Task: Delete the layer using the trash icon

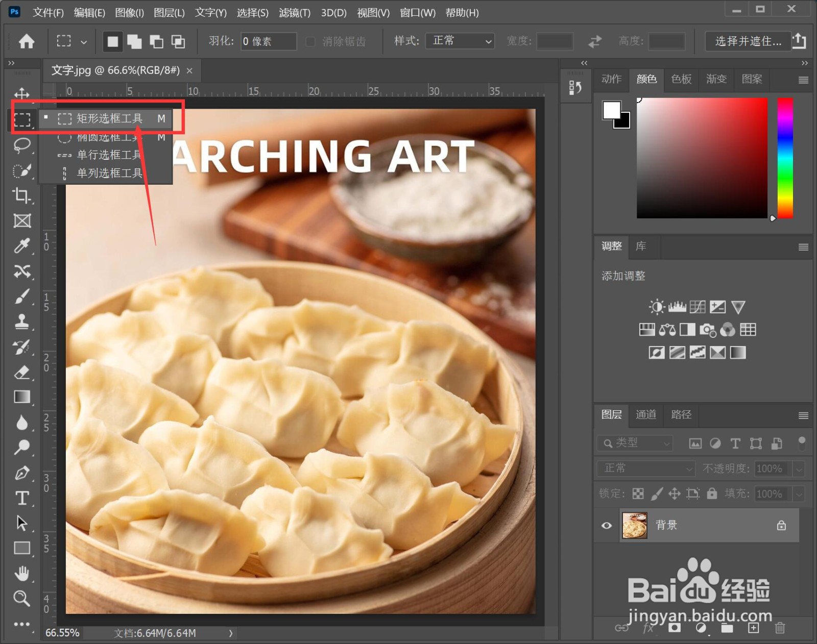Action: pyautogui.click(x=780, y=628)
